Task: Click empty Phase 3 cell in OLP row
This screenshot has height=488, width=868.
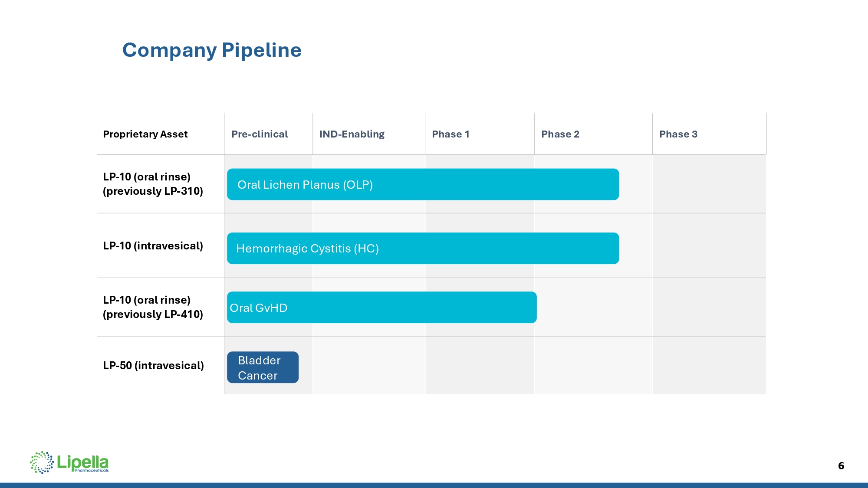Action: [709, 184]
